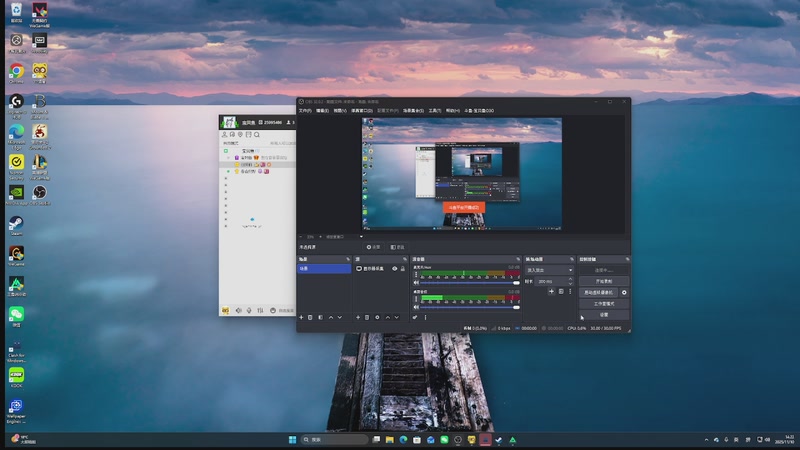The height and width of the screenshot is (450, 800).
Task: Pop out Sources dock header icon
Action: (x=405, y=259)
